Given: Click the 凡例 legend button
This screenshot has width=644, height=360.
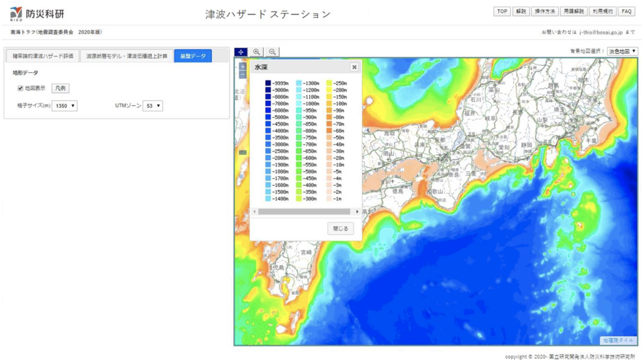Looking at the screenshot, I should (x=60, y=88).
